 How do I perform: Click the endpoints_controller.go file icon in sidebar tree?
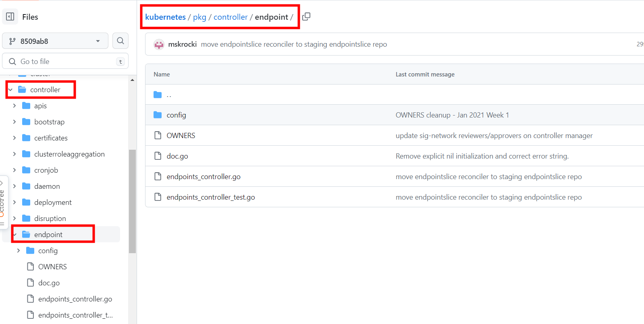tap(30, 299)
